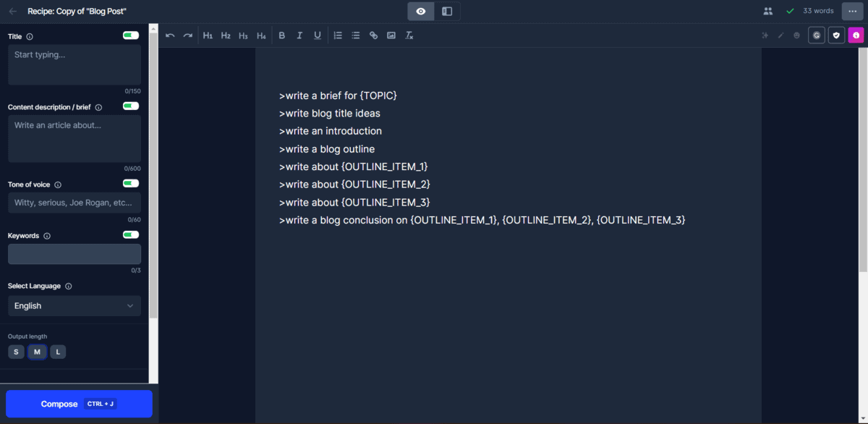Viewport: 868px width, 424px height.
Task: Insert an image into the document
Action: click(391, 35)
